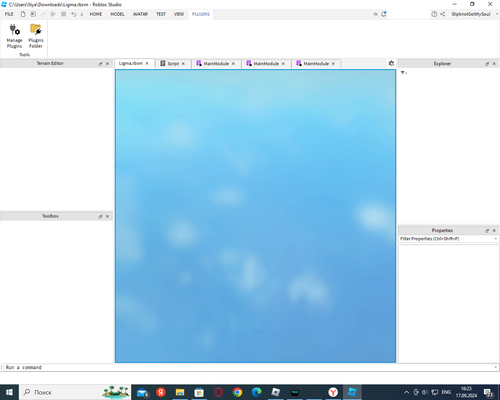This screenshot has height=400, width=500.
Task: Open Opera browser from taskbar
Action: click(x=218, y=392)
